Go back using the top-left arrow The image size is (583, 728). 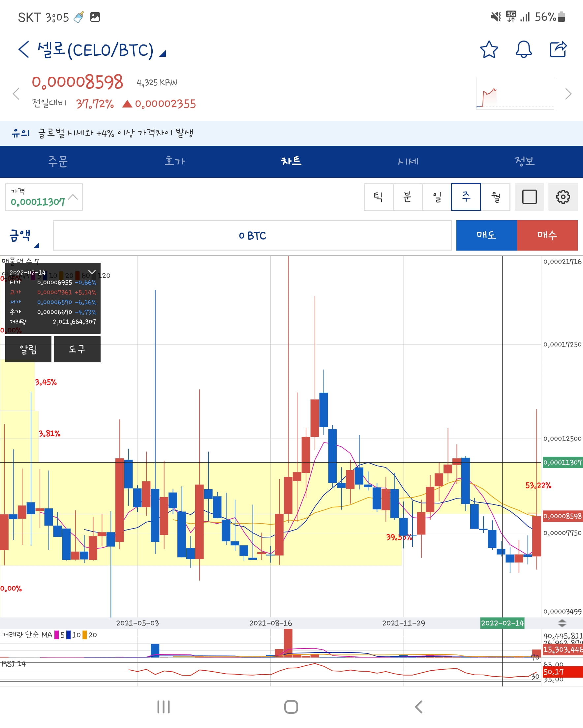(x=24, y=50)
